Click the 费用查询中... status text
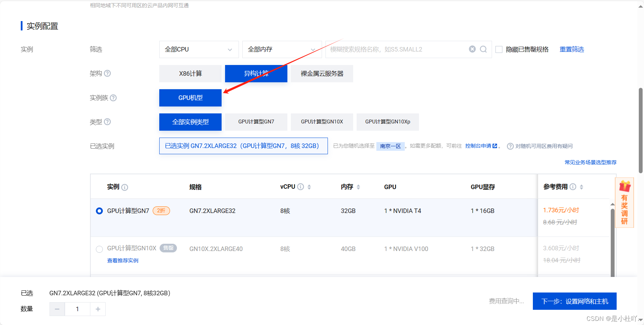 [x=506, y=301]
